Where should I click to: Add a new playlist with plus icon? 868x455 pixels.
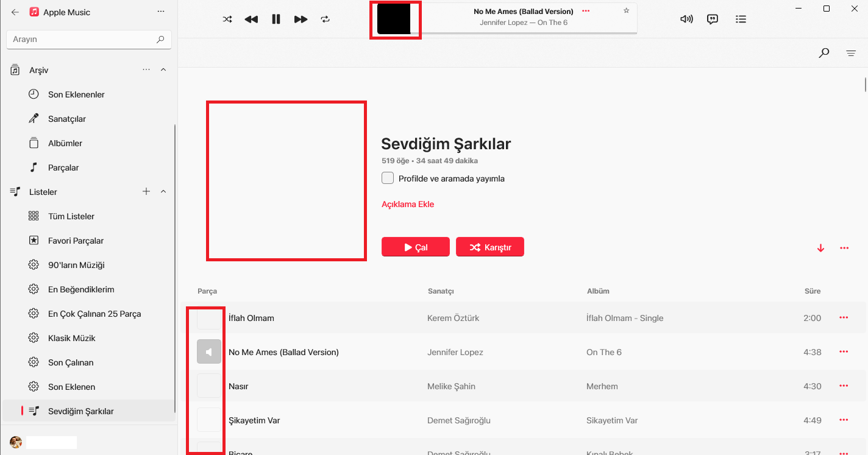pyautogui.click(x=146, y=192)
